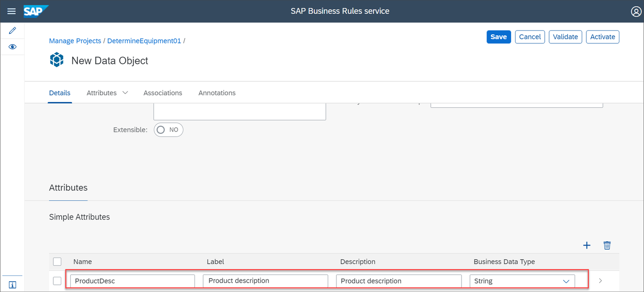Click the SAP logo
Screen dimensions: 644x292
(x=36, y=11)
